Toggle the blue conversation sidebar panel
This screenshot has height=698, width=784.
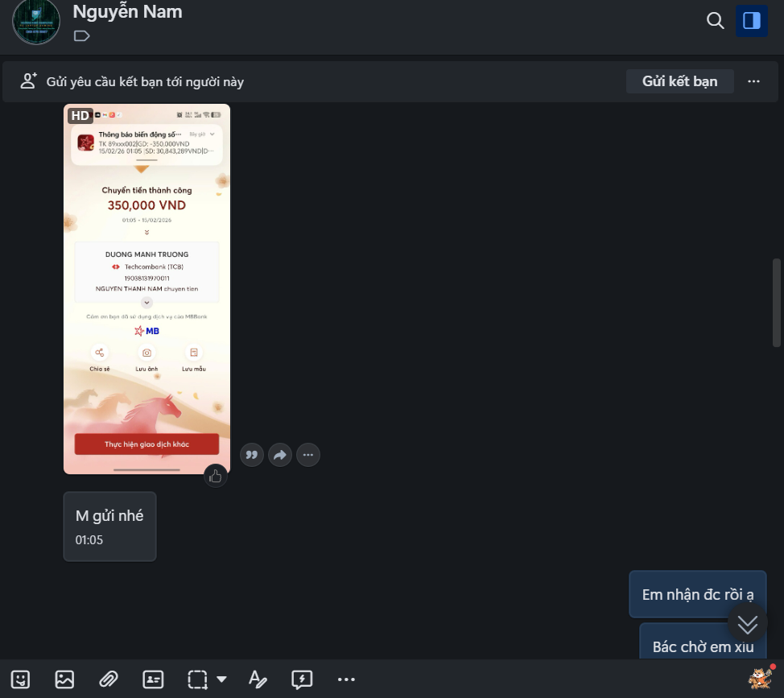click(x=751, y=20)
